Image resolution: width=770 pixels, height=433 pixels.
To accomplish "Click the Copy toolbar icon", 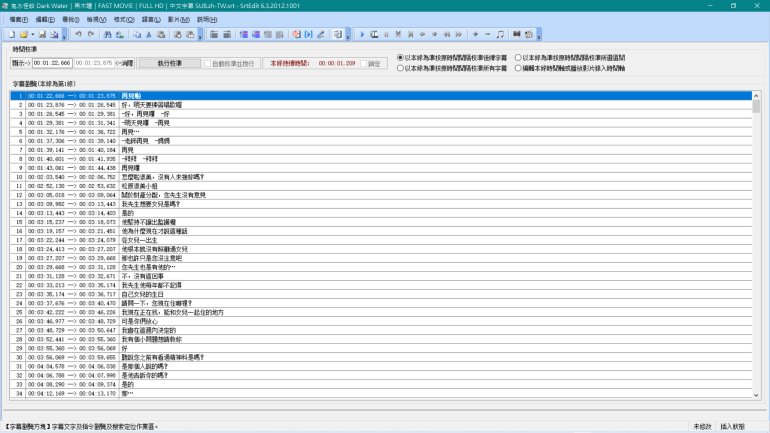I will [137, 34].
